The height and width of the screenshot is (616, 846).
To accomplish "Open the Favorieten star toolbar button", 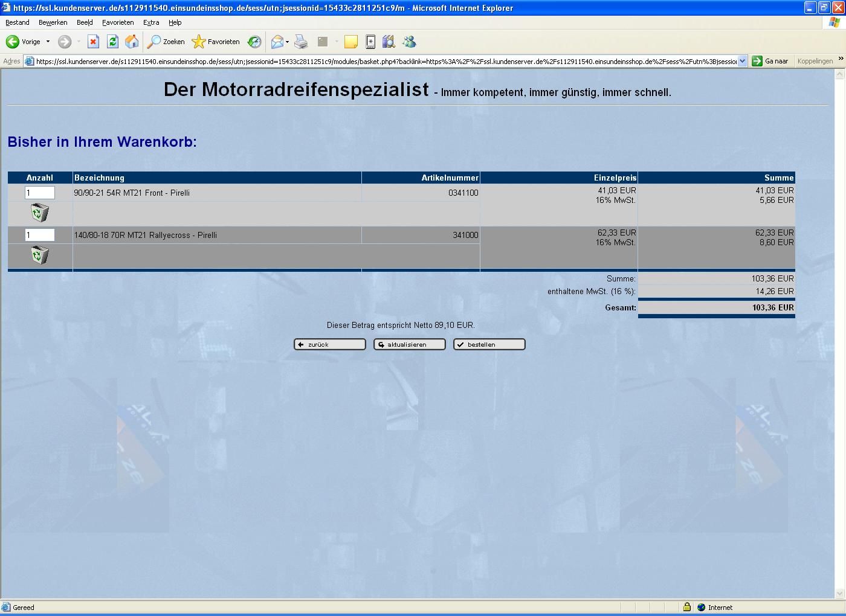I will (216, 42).
